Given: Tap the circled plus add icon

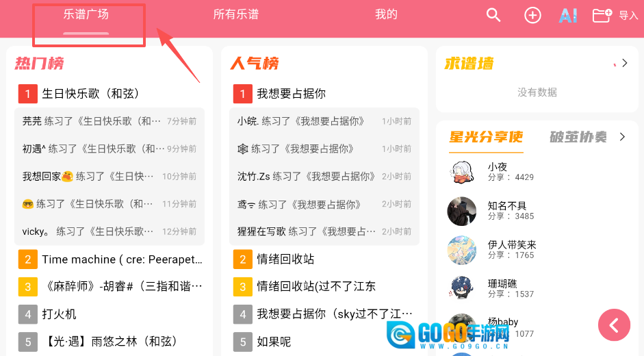Looking at the screenshot, I should (x=532, y=15).
